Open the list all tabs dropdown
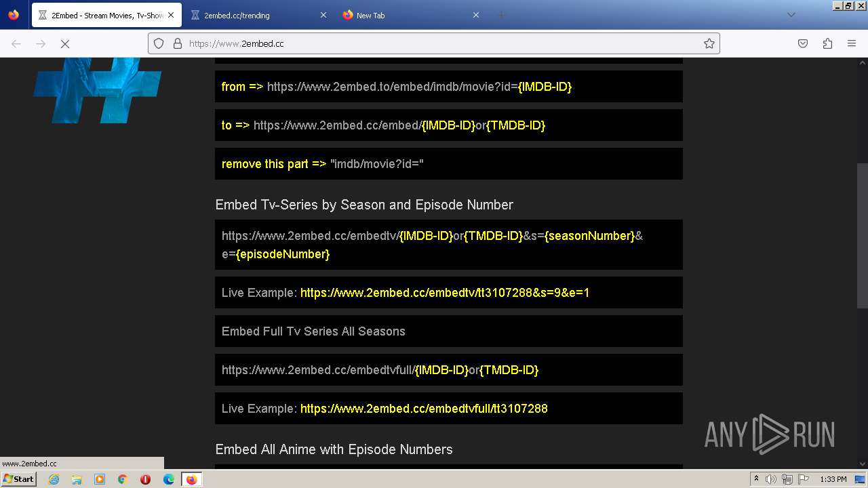Image resolution: width=868 pixels, height=488 pixels. 791,15
